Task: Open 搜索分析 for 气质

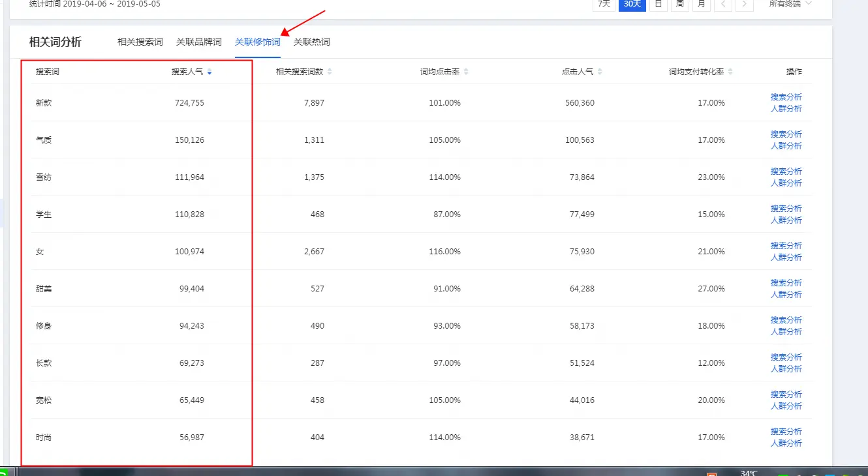Action: 786,134
